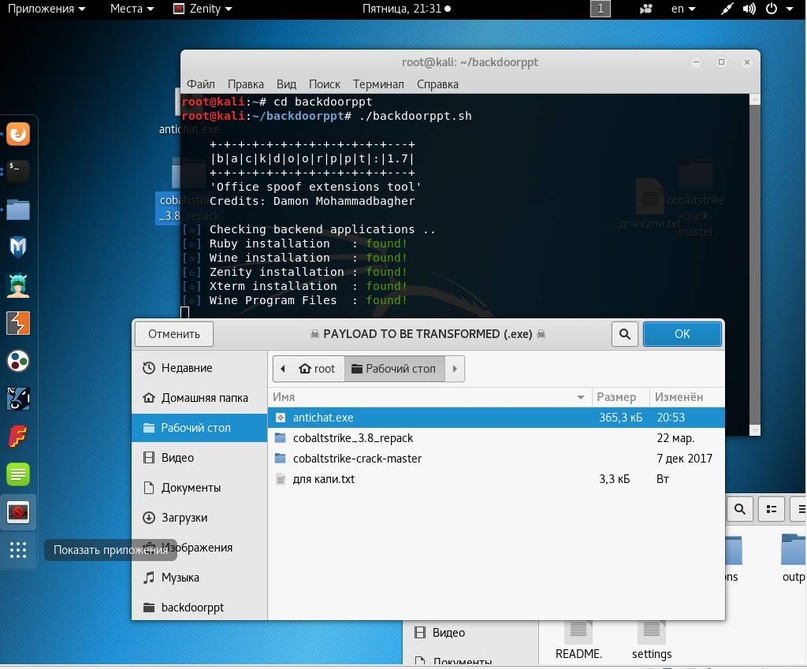Open the Files manager in the dock
This screenshot has height=669, width=807.
coord(18,209)
